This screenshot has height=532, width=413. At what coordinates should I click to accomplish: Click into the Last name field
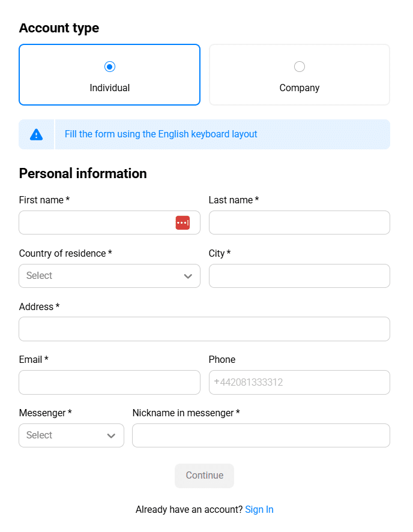coord(300,223)
